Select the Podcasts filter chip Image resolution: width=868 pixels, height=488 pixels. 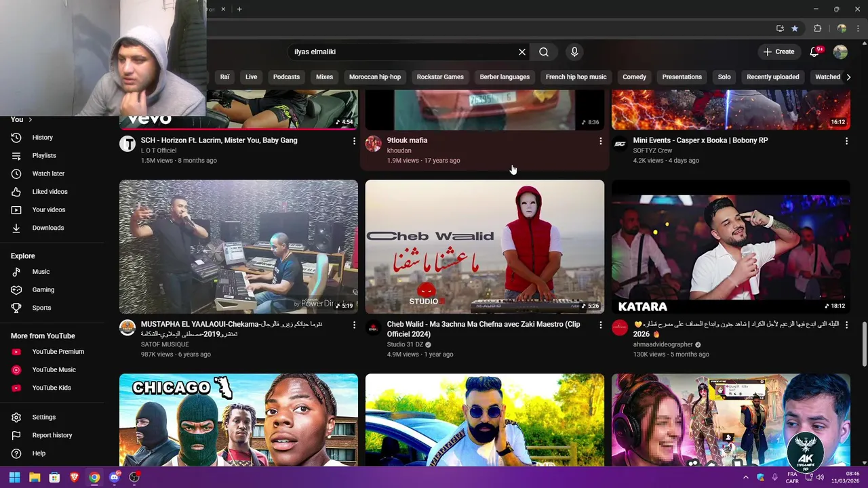(x=286, y=77)
